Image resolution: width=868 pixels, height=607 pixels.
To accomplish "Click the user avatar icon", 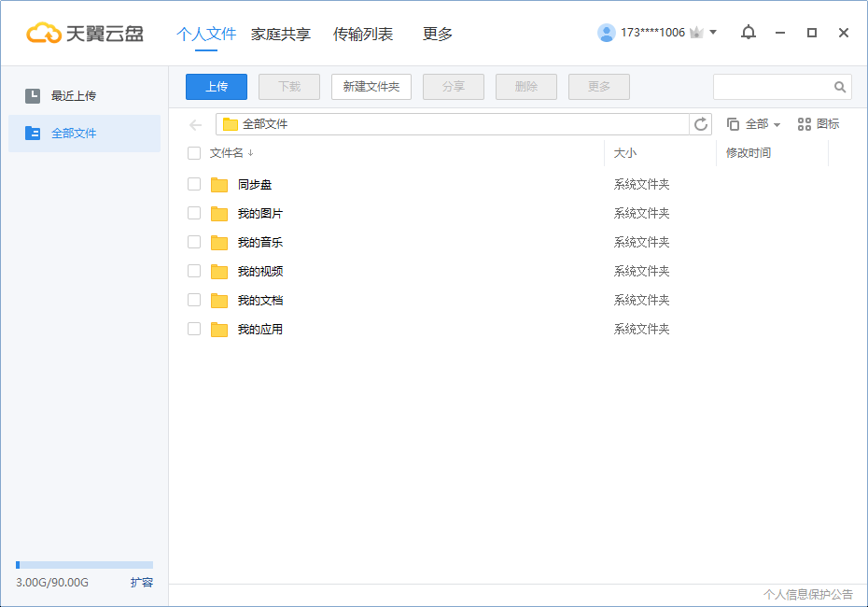I will coord(606,32).
